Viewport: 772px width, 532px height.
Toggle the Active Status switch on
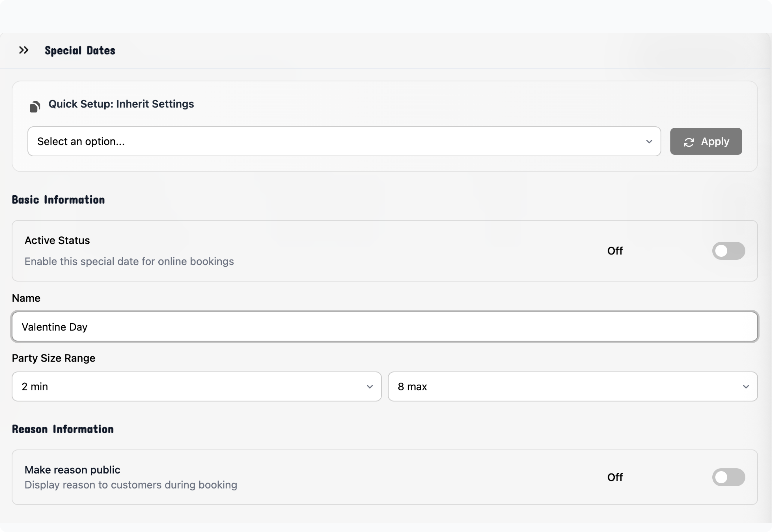(728, 251)
